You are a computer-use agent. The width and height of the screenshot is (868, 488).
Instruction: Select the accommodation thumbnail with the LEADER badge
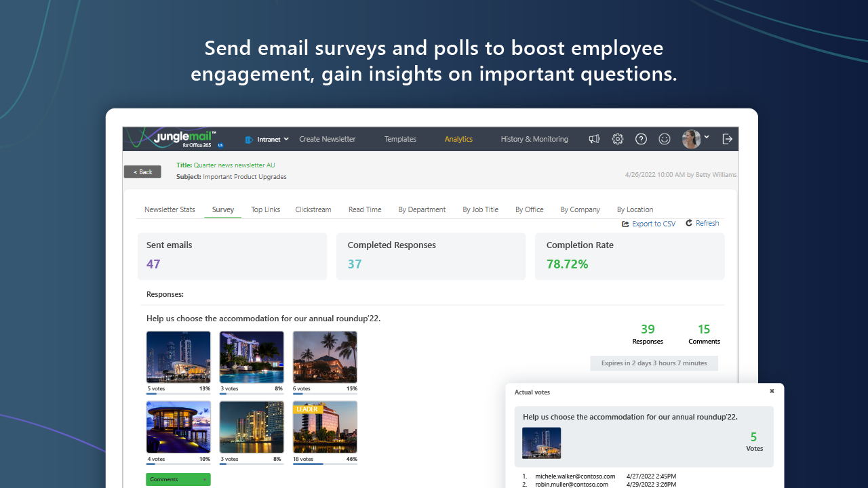pos(324,427)
